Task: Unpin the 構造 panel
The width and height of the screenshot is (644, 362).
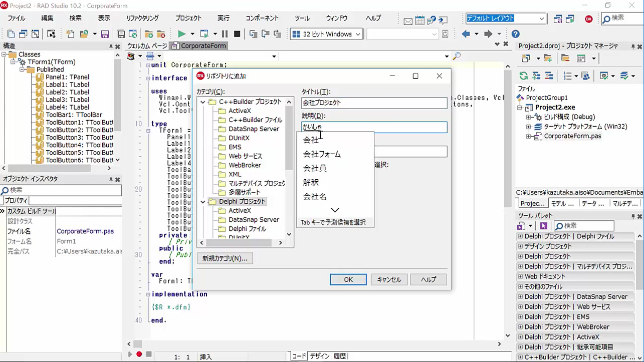Action: (x=111, y=47)
